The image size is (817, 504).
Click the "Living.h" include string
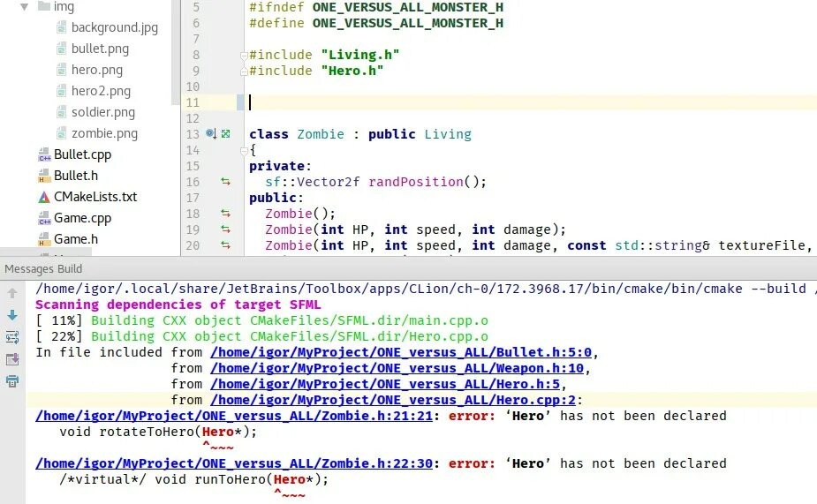[360, 55]
